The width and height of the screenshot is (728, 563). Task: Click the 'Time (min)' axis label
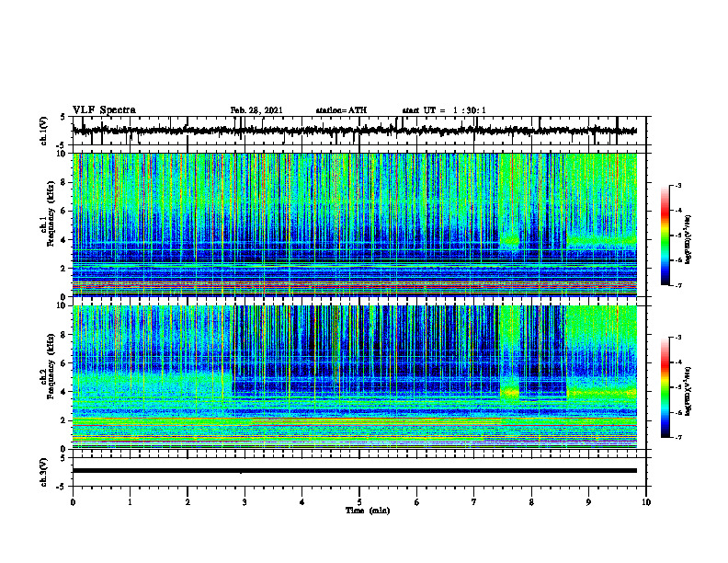[368, 511]
